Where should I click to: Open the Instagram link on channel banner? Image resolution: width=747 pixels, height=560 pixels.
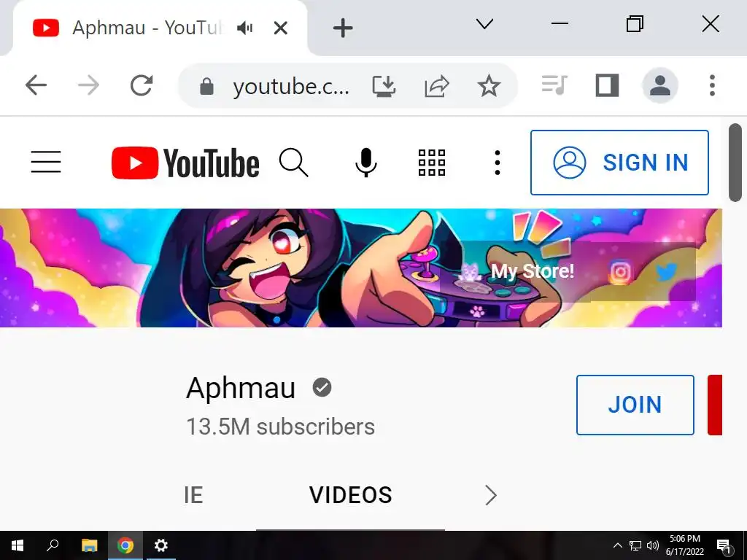(620, 272)
